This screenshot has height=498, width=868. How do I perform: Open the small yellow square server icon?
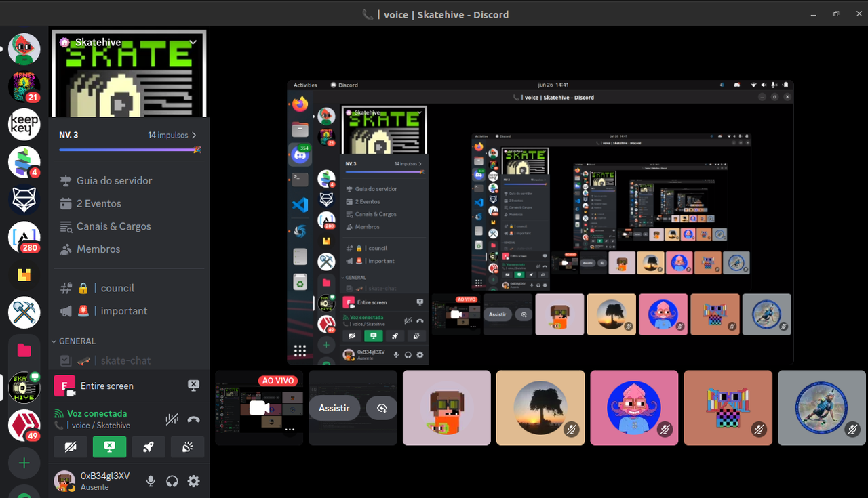coord(24,275)
